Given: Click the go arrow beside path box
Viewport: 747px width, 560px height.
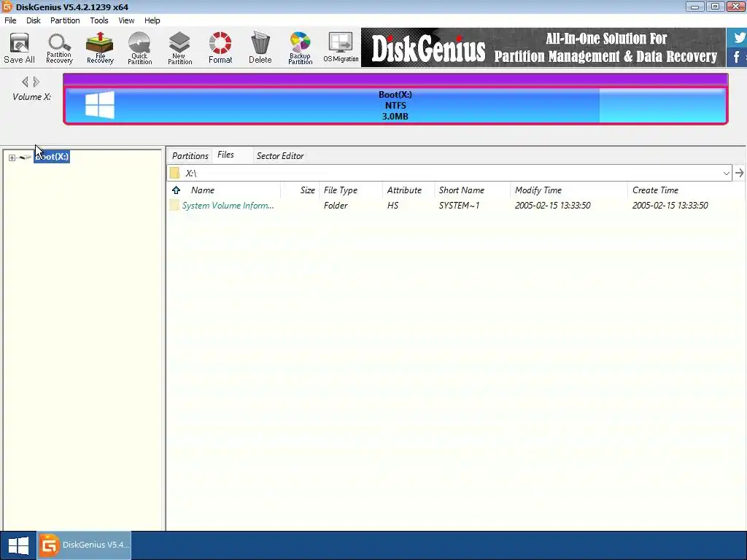Looking at the screenshot, I should [x=739, y=173].
